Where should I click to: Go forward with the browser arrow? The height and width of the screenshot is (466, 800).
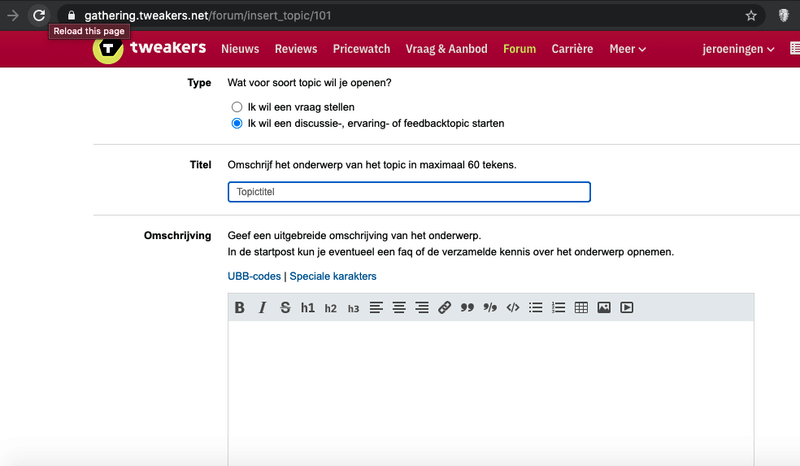point(13,15)
